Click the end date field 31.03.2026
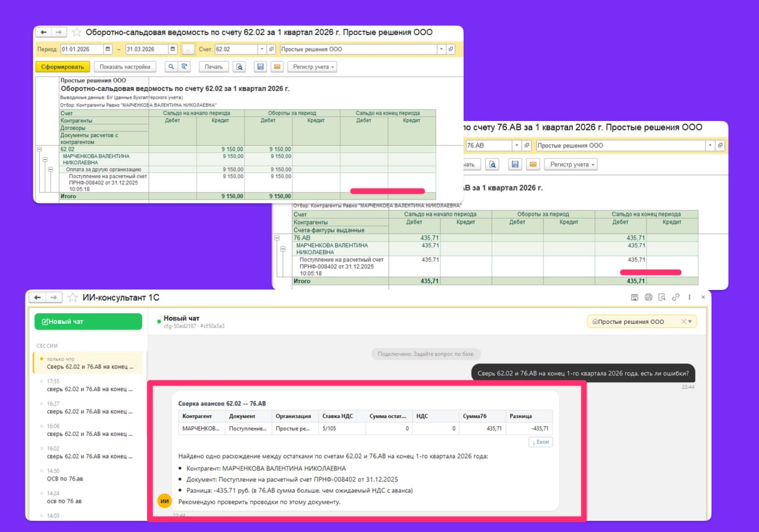759x532 pixels. pyautogui.click(x=146, y=49)
